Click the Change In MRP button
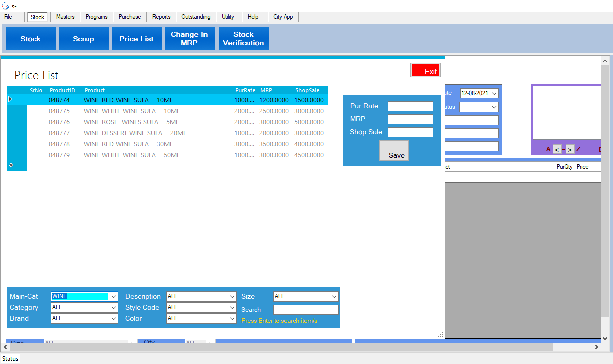Viewport: 613px width, 364px height. 189,39
